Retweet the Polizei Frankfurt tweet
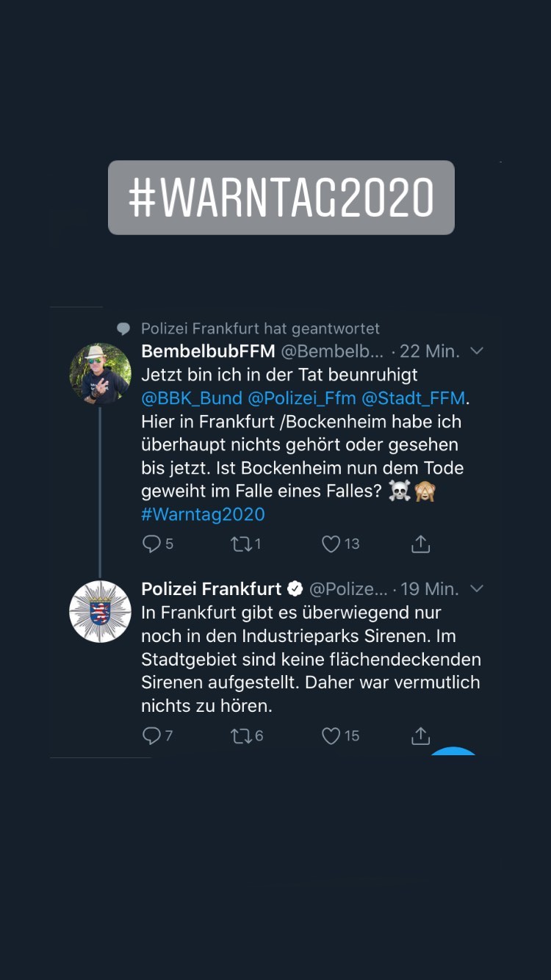 (x=241, y=735)
